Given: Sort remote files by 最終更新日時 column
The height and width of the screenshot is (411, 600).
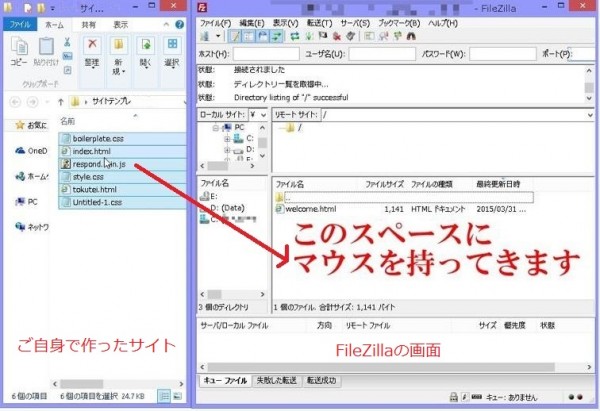Looking at the screenshot, I should pyautogui.click(x=497, y=184).
